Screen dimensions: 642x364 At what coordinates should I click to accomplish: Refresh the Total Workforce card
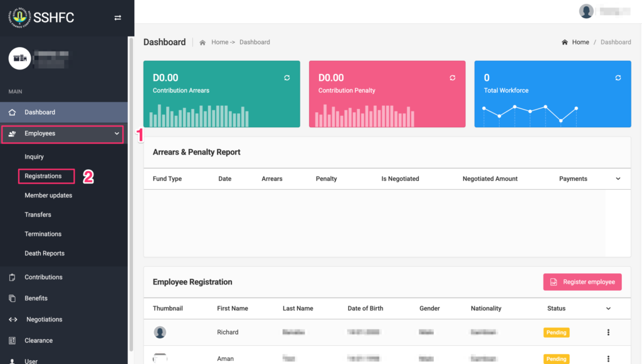pos(618,78)
